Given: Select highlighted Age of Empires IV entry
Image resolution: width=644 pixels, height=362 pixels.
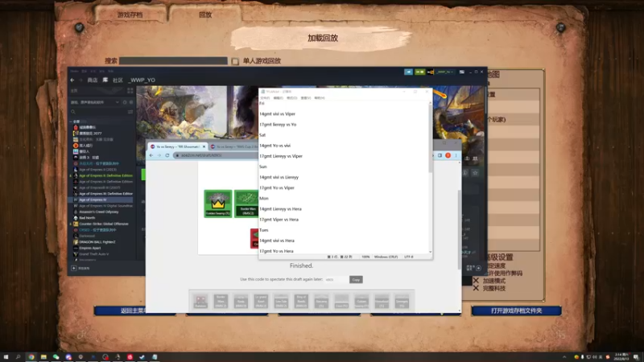Looking at the screenshot, I should click(101, 200).
